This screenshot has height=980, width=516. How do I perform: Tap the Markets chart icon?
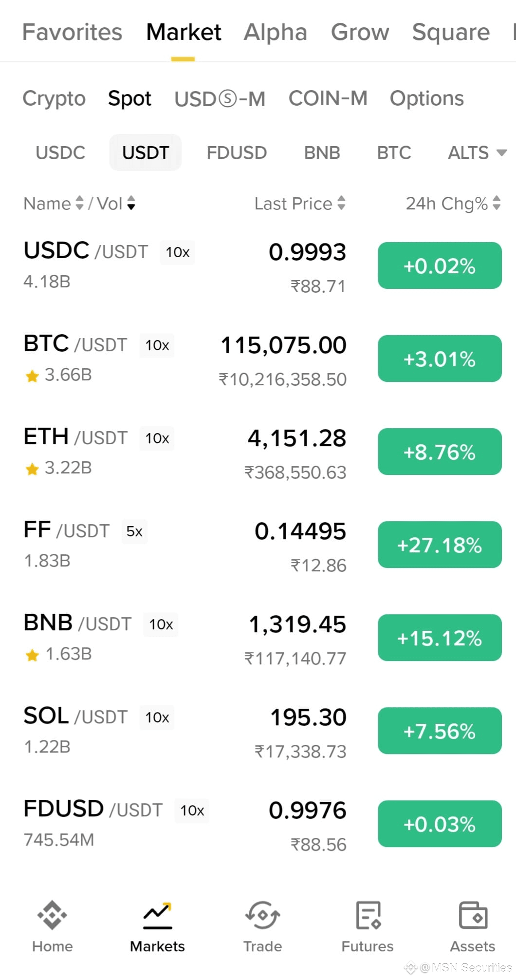coord(157,915)
